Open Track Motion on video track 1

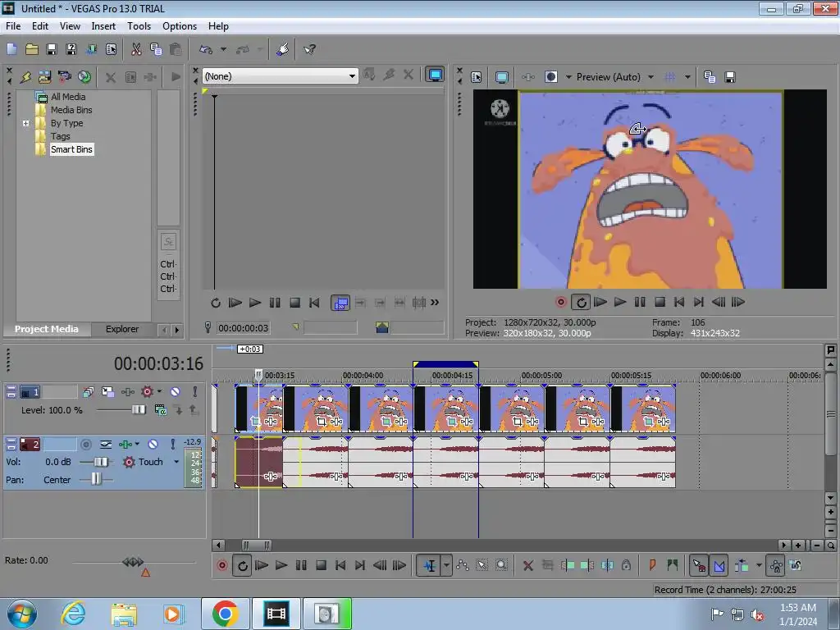tap(107, 391)
